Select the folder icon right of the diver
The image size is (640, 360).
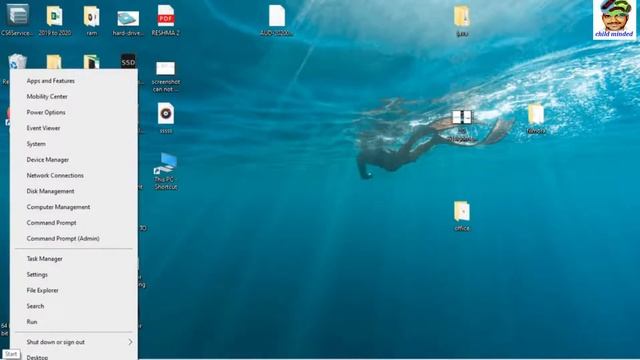[x=536, y=119]
